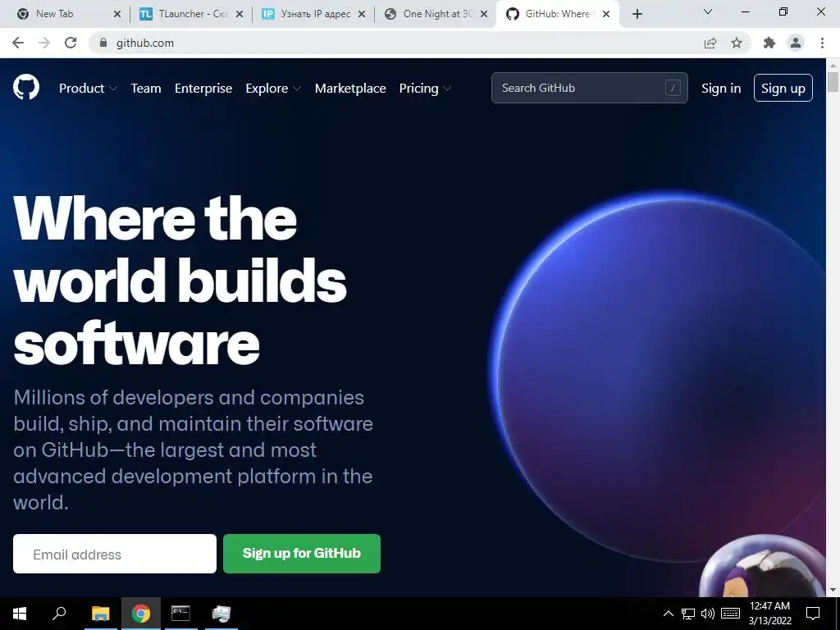840x630 pixels.
Task: Click the network tray icon
Action: [x=688, y=614]
